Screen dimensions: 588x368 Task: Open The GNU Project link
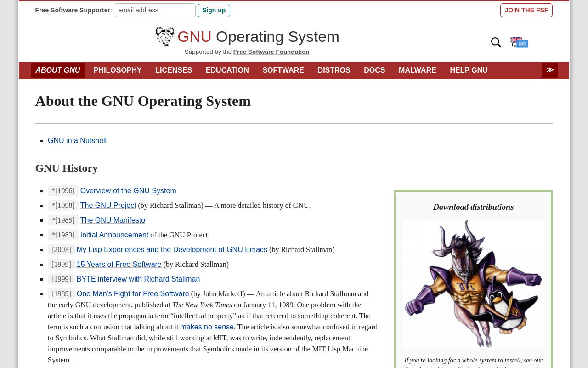click(108, 206)
